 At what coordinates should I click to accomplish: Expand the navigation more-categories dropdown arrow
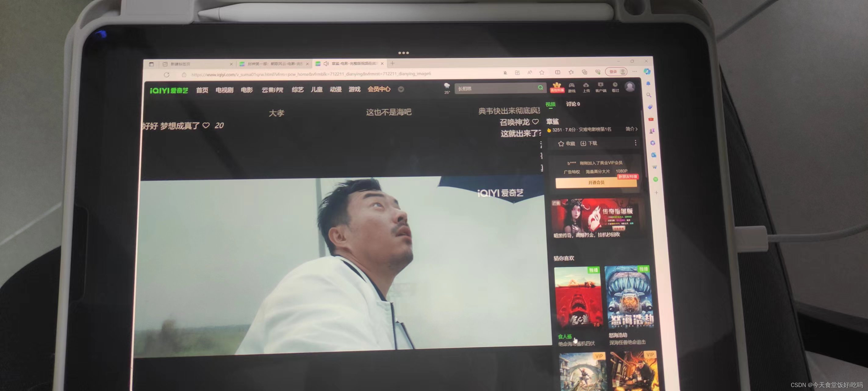pos(401,90)
